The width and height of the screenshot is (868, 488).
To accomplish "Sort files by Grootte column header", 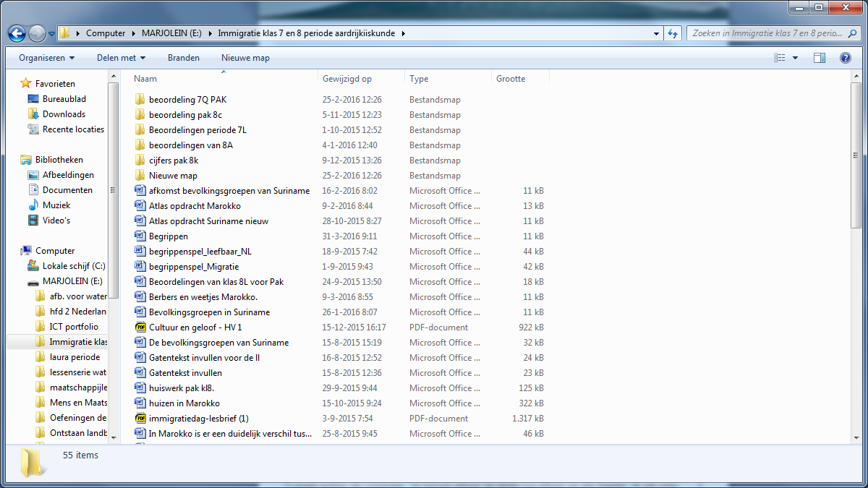I will pos(511,79).
